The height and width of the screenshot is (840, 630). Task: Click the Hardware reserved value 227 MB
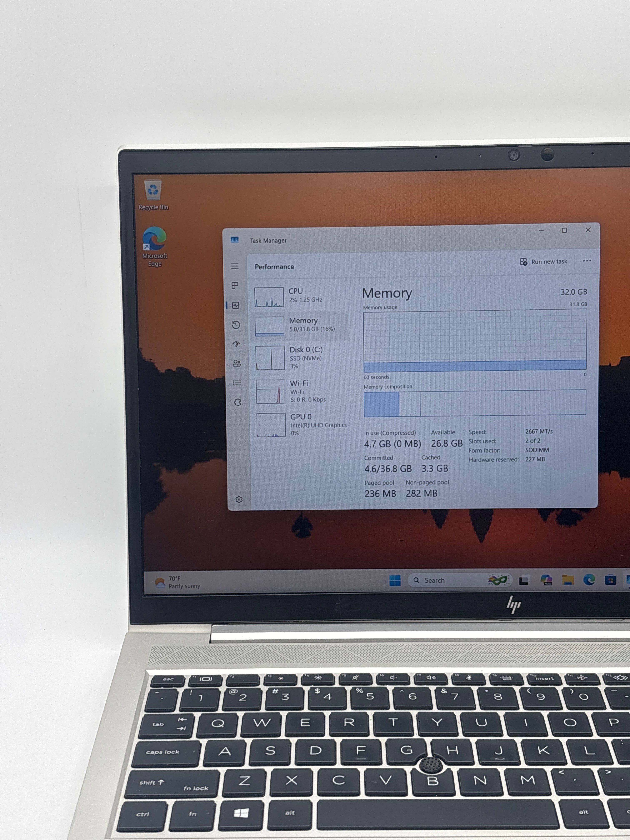pos(535,459)
